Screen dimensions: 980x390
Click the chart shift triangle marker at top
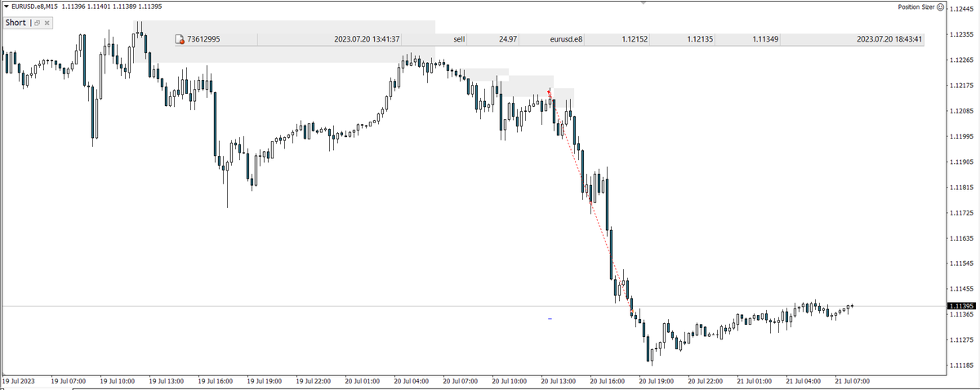click(643, 2)
